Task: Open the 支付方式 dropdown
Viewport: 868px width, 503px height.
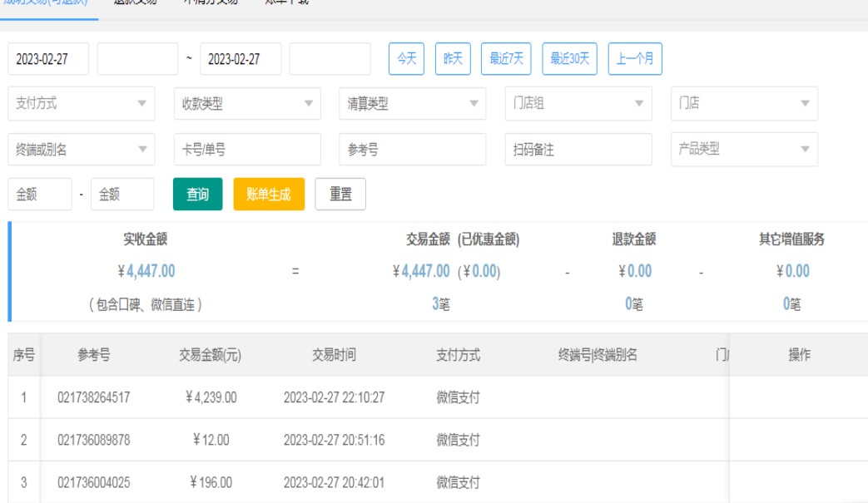Action: click(x=81, y=104)
